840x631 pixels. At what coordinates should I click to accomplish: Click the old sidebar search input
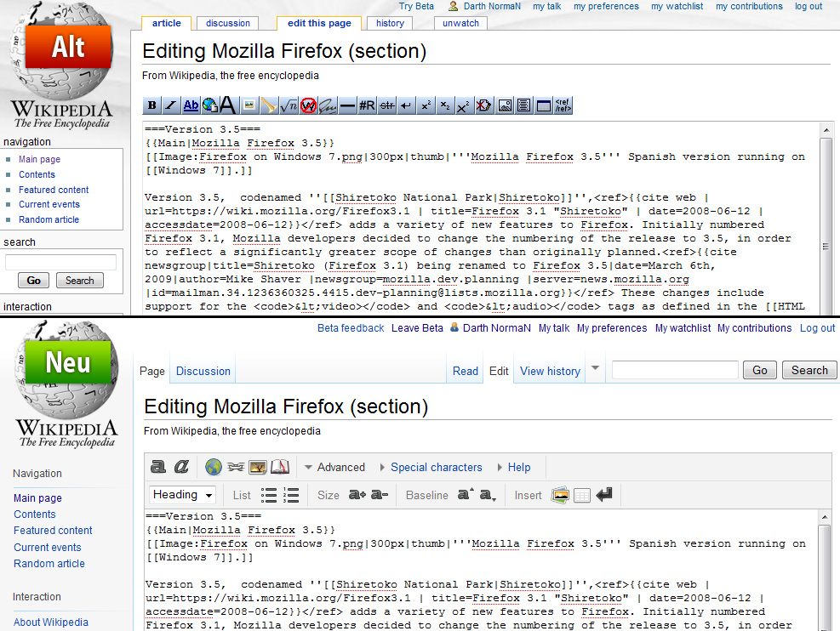tap(60, 262)
